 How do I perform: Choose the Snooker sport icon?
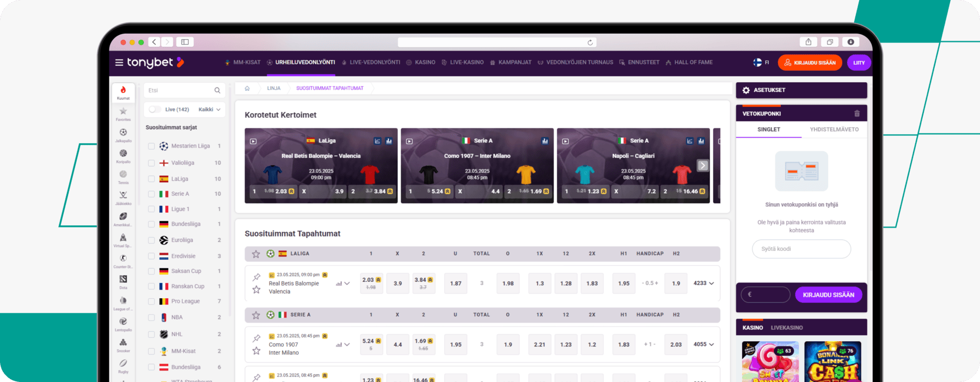[x=123, y=342]
